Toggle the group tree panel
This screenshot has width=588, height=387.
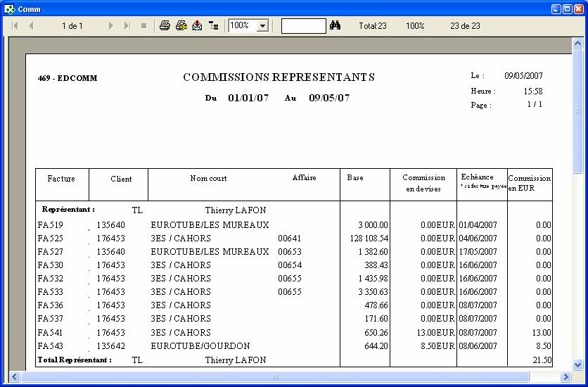coord(213,26)
